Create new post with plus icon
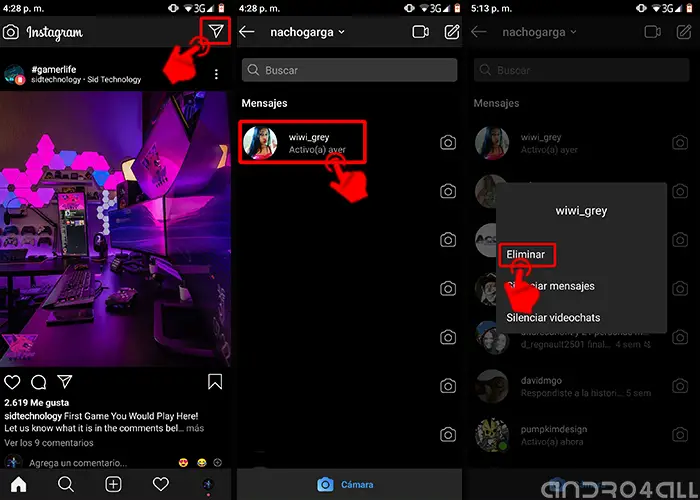The image size is (700, 500). 113,484
